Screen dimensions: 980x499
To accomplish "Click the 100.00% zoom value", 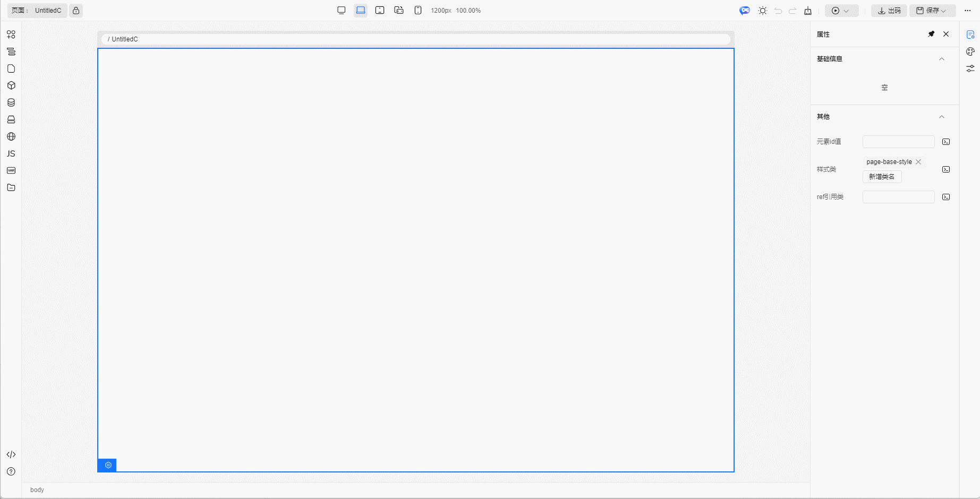I will point(468,11).
